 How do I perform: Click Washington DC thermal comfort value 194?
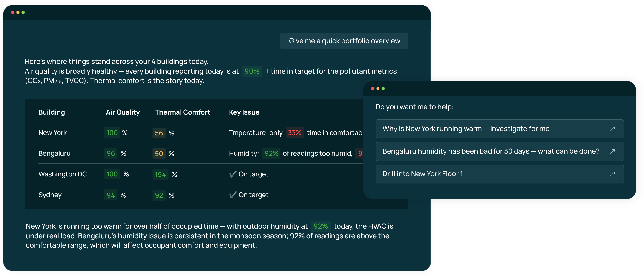pyautogui.click(x=160, y=174)
